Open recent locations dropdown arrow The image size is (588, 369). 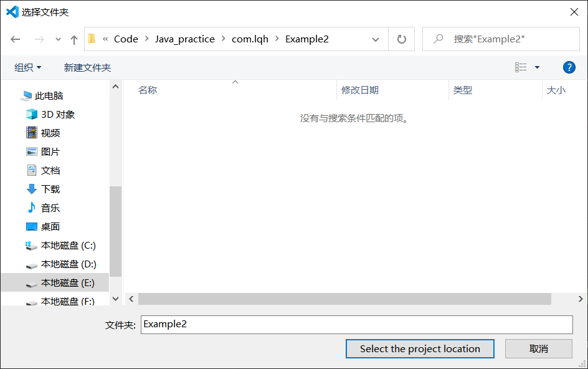click(x=58, y=39)
